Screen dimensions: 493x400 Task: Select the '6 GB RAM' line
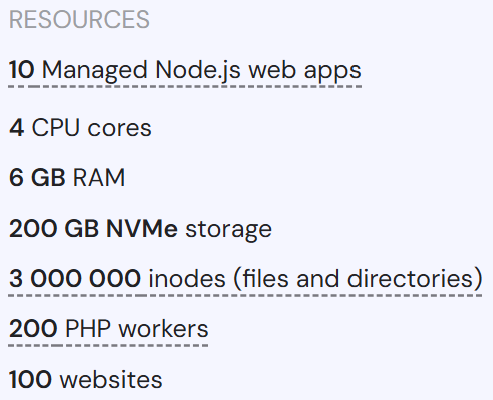click(67, 177)
